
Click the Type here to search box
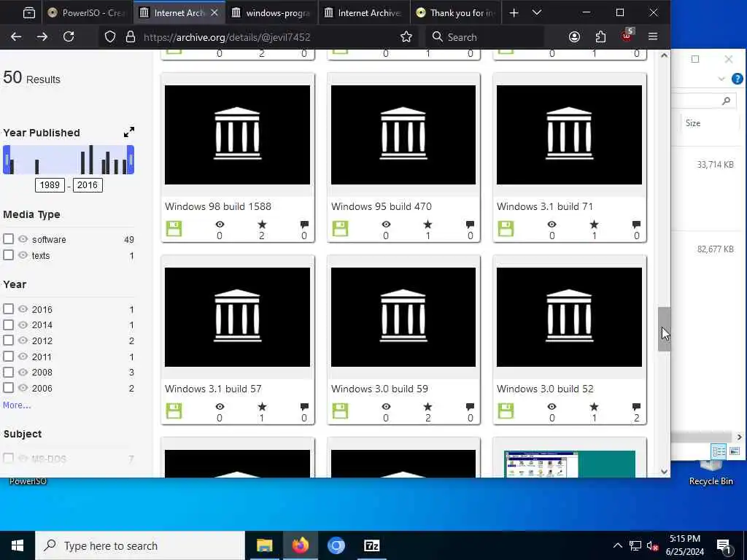[x=139, y=545]
